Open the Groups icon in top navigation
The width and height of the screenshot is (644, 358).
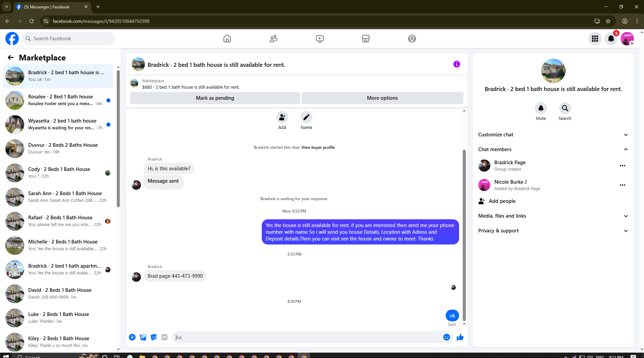coord(412,39)
